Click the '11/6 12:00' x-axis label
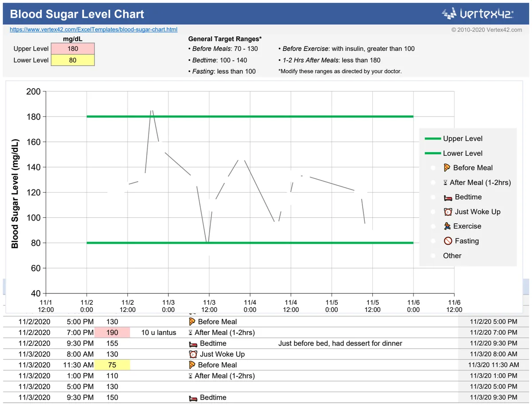This screenshot has height=406, width=532. [454, 306]
